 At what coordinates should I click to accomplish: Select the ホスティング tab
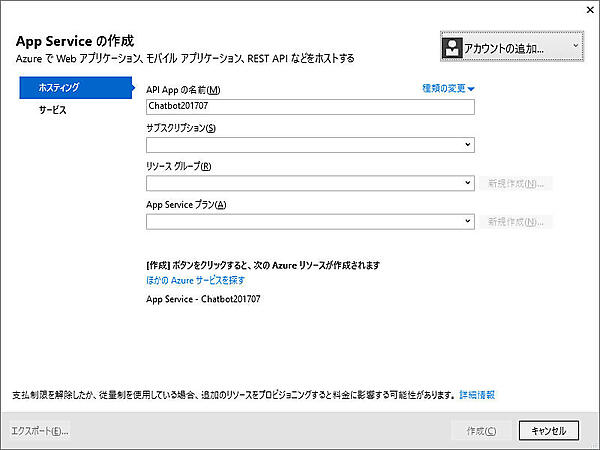coord(76,88)
